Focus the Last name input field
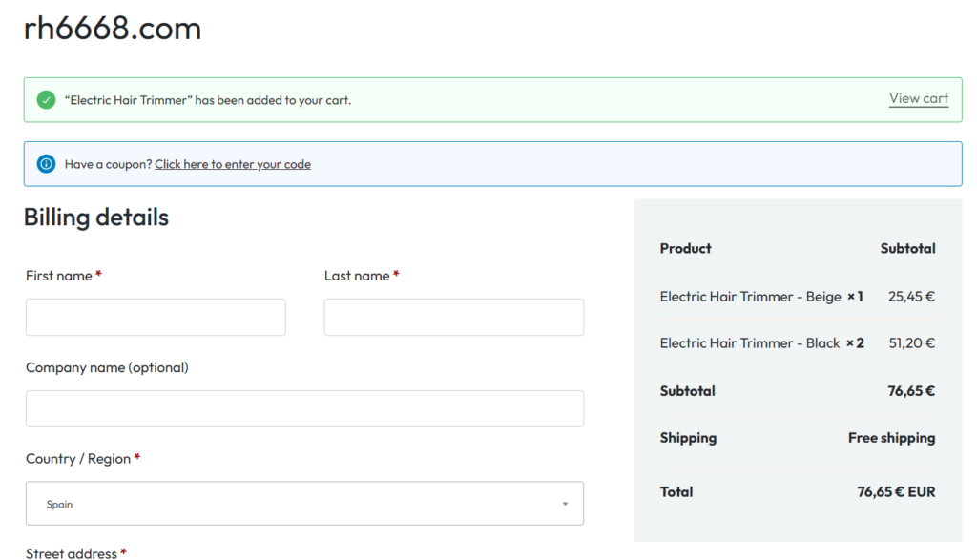Viewport: 977px width, 560px height. click(x=453, y=317)
